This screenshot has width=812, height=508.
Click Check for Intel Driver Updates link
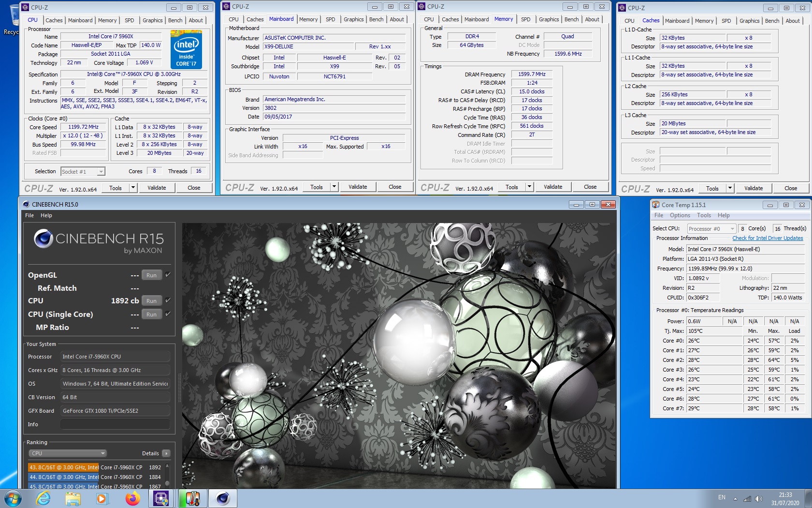coord(768,238)
